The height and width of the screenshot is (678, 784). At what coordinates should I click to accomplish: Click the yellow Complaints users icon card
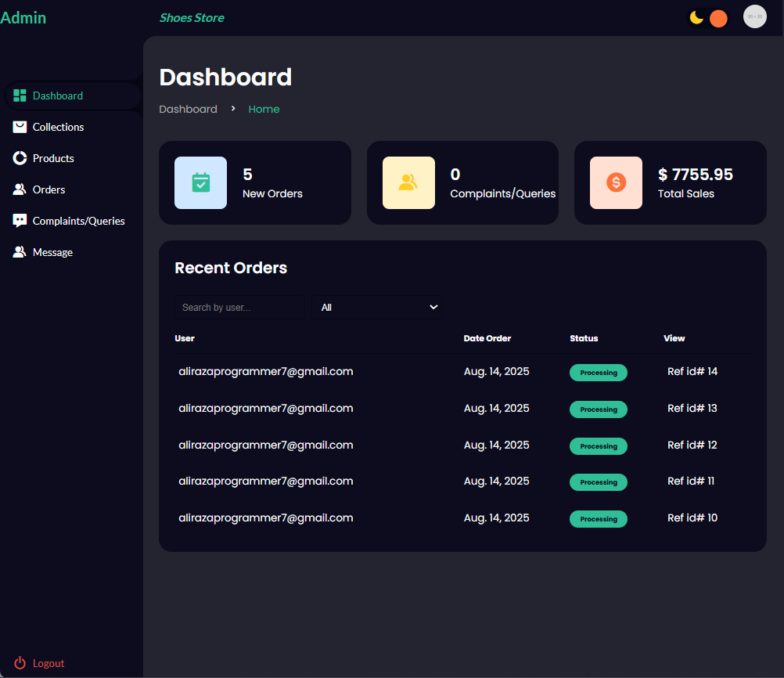point(408,182)
